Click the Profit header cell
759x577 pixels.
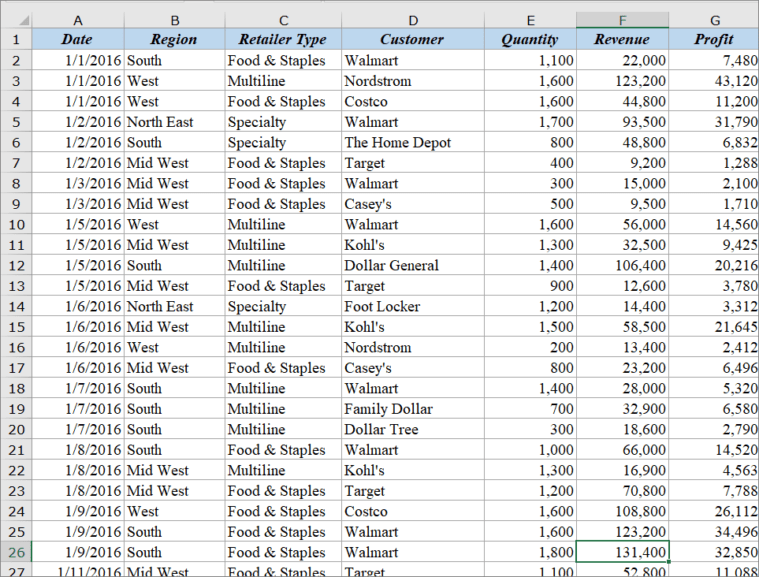pyautogui.click(x=714, y=39)
